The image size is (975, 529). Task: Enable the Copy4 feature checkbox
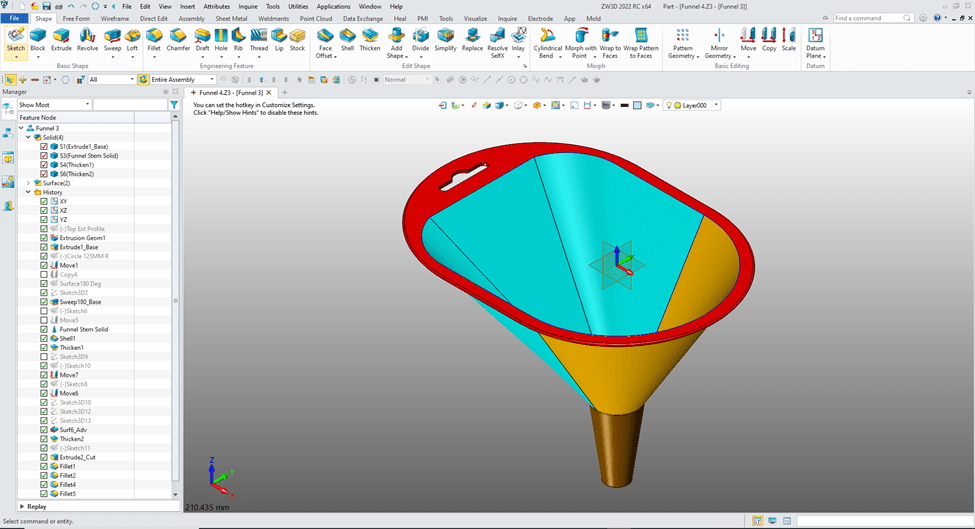coord(44,274)
